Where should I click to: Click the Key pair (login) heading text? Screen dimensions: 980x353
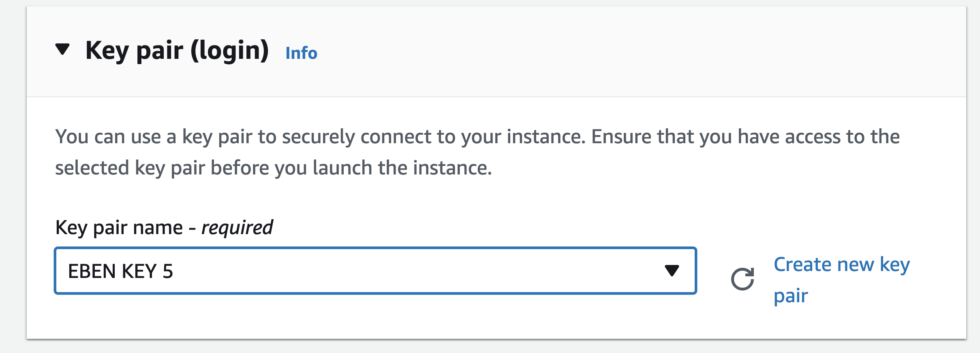click(177, 51)
